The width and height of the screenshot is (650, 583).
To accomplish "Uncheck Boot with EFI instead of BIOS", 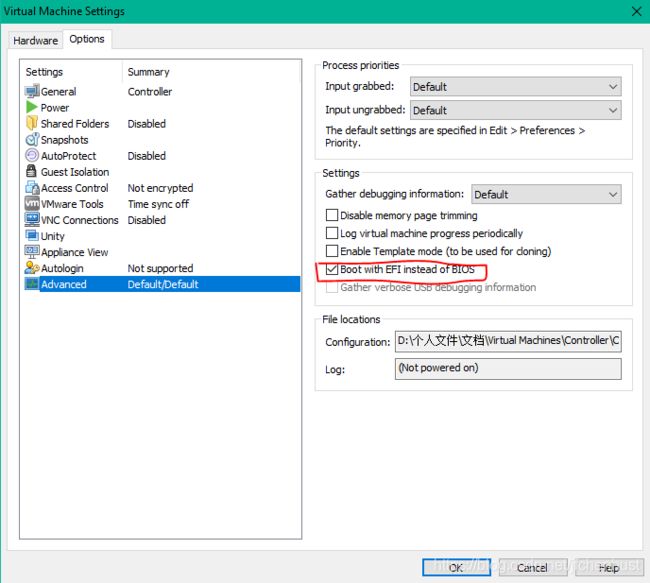I will pos(332,269).
